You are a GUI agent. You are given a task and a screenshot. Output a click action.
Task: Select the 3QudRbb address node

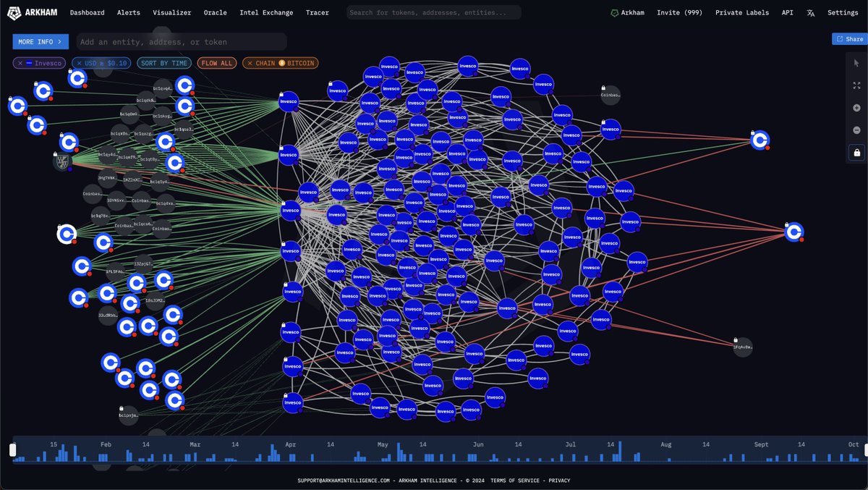(x=108, y=315)
